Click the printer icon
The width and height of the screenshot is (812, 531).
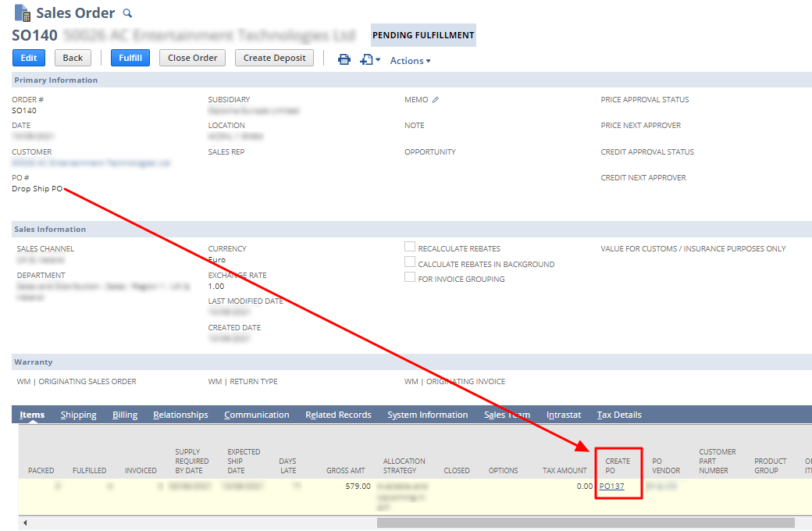pyautogui.click(x=344, y=59)
